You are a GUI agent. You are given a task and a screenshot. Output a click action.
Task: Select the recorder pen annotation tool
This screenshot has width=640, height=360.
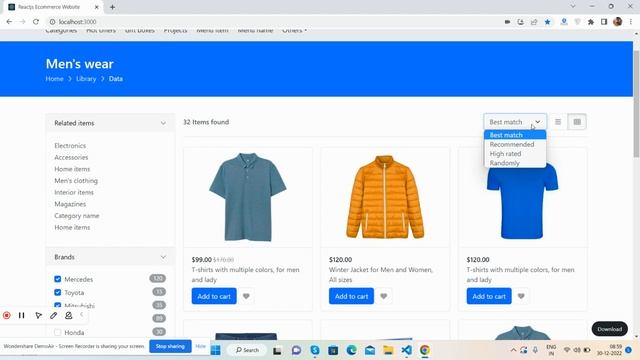(53, 316)
